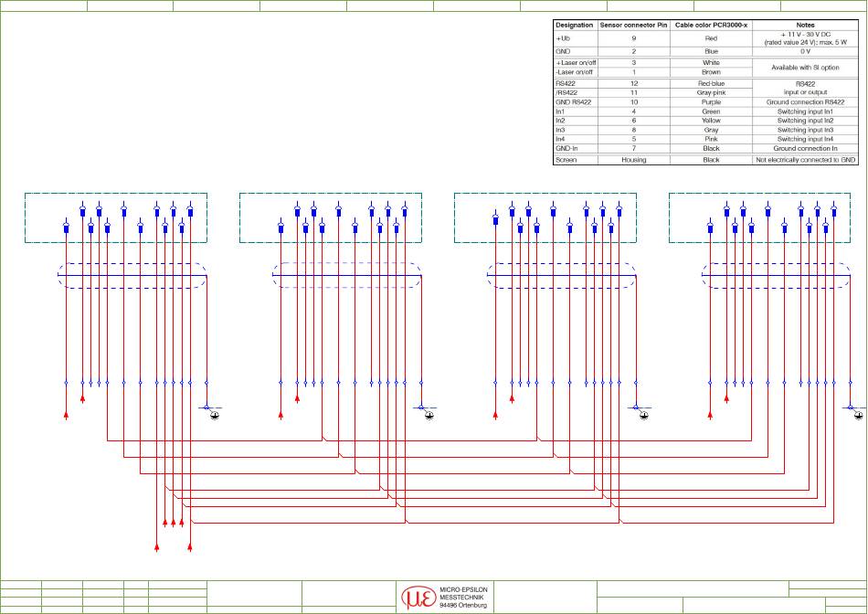Viewport: 868px width, 614px height.
Task: Click the 'Not electrically connected to GND' note
Action: [806, 160]
